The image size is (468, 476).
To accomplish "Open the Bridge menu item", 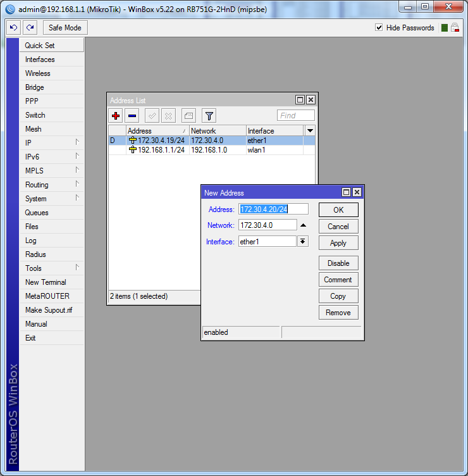I will [52, 87].
